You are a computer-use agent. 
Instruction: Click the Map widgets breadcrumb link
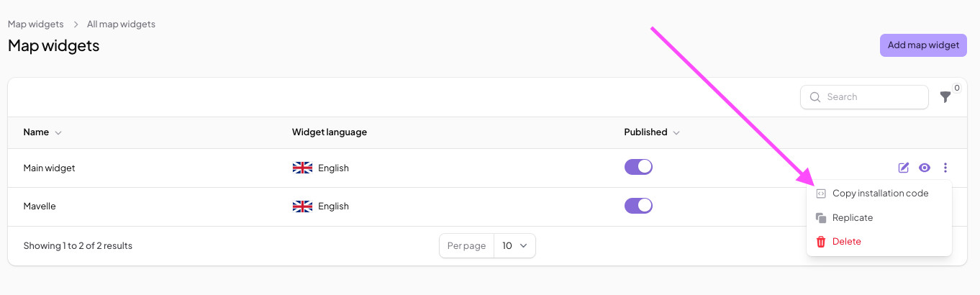coord(35,24)
